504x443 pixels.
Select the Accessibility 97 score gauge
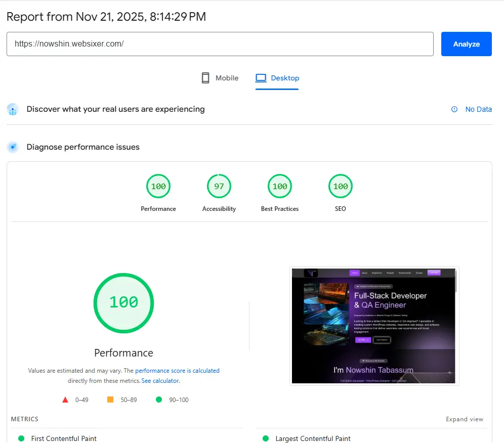219,187
